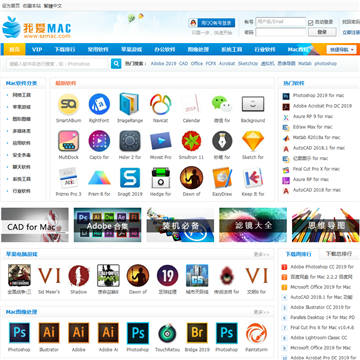Viewport: 360px width, 360px height.
Task: Click the QQ account login button
Action: 212,23
